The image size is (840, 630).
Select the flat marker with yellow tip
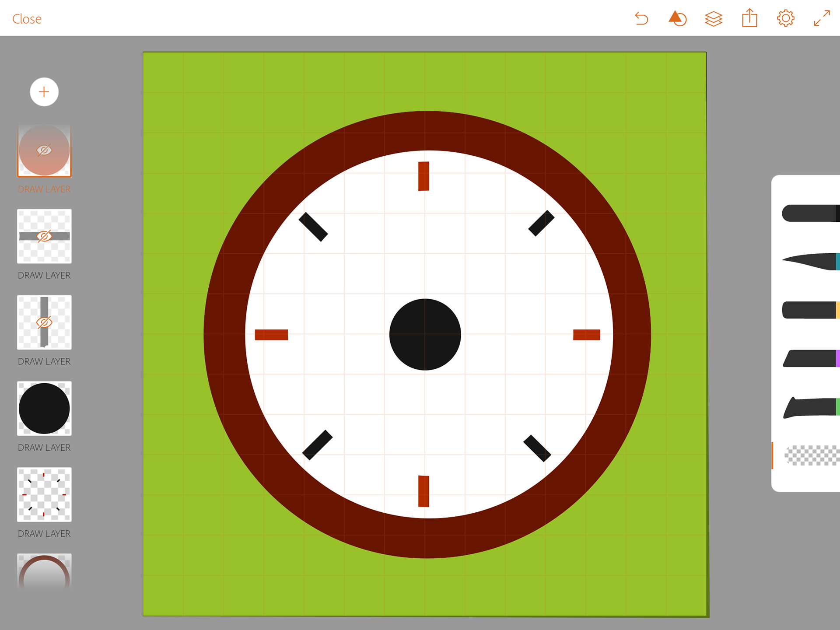810,310
